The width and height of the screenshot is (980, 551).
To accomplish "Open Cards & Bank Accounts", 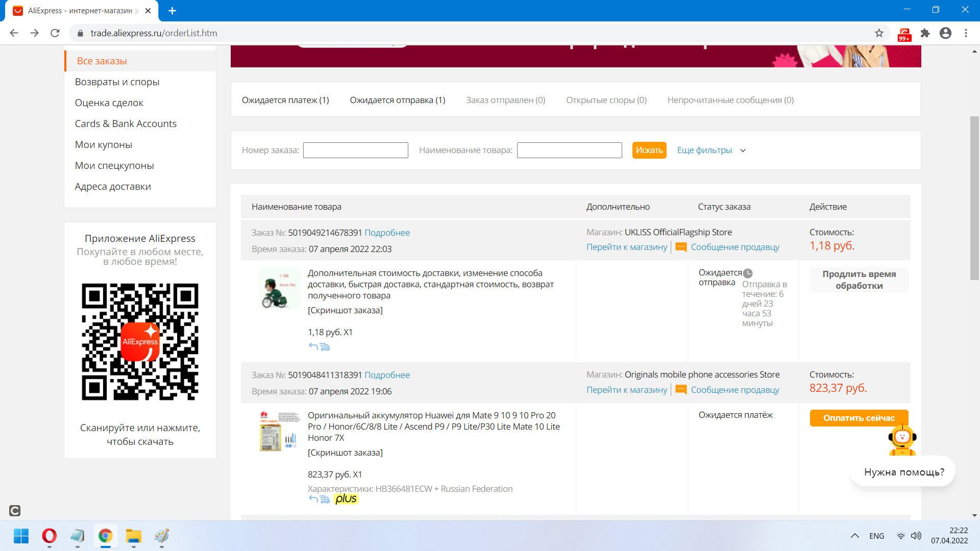I will tap(126, 123).
